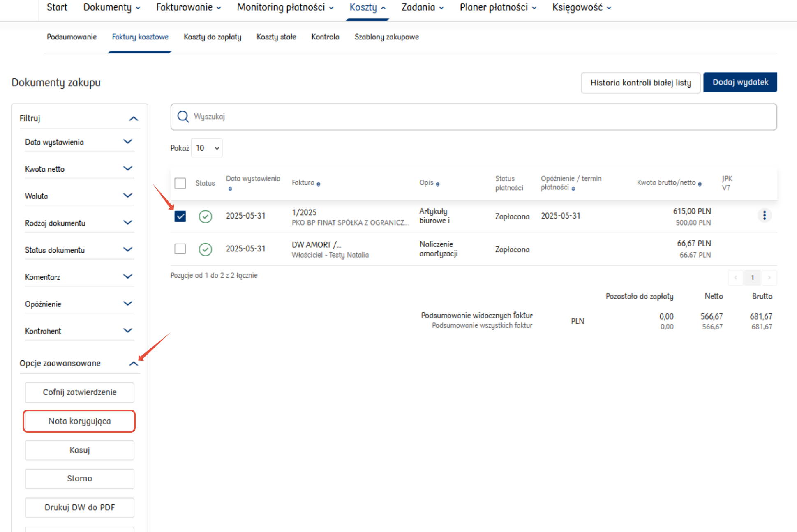Screen dimensions: 797x532
Task: Click the search magnifier icon
Action: point(183,117)
